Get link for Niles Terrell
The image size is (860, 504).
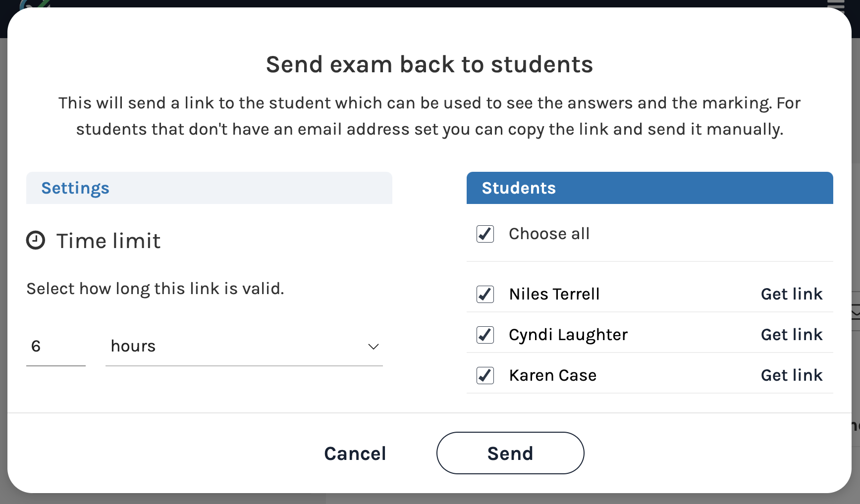[791, 294]
